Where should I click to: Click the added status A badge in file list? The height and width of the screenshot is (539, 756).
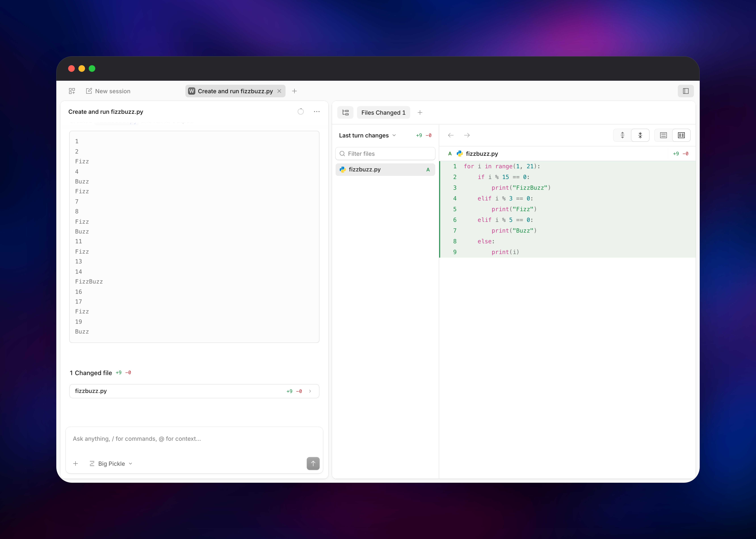(428, 170)
